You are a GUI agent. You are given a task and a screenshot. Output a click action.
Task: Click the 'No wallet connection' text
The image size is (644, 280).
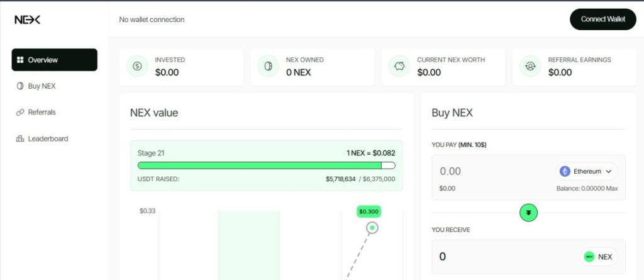[152, 20]
